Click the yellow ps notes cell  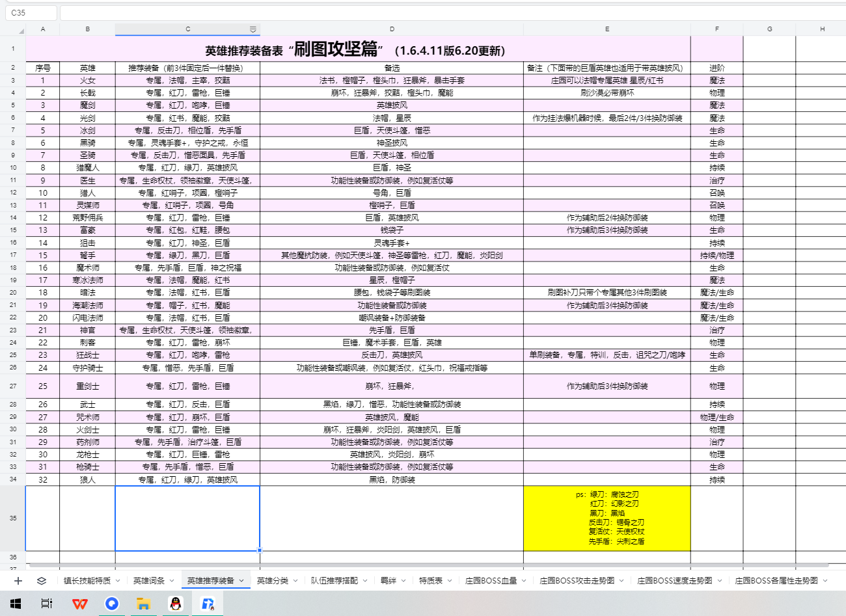coord(607,518)
